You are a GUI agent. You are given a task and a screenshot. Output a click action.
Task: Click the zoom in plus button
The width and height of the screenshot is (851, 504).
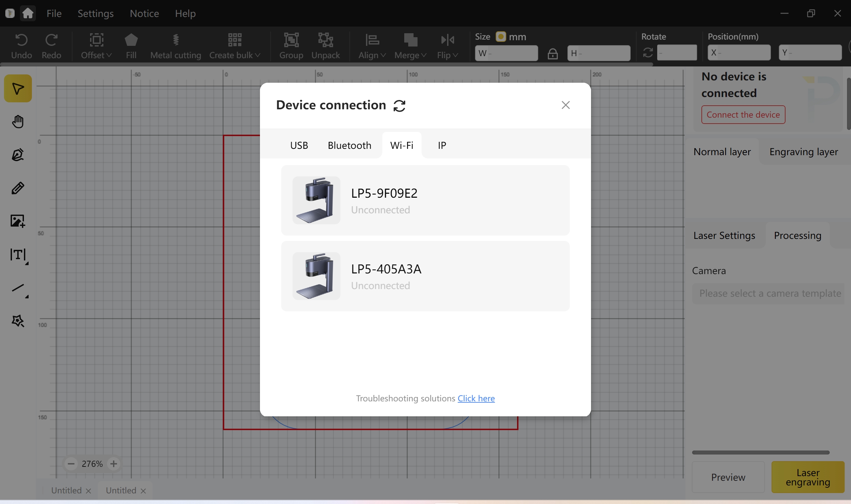tap(113, 463)
